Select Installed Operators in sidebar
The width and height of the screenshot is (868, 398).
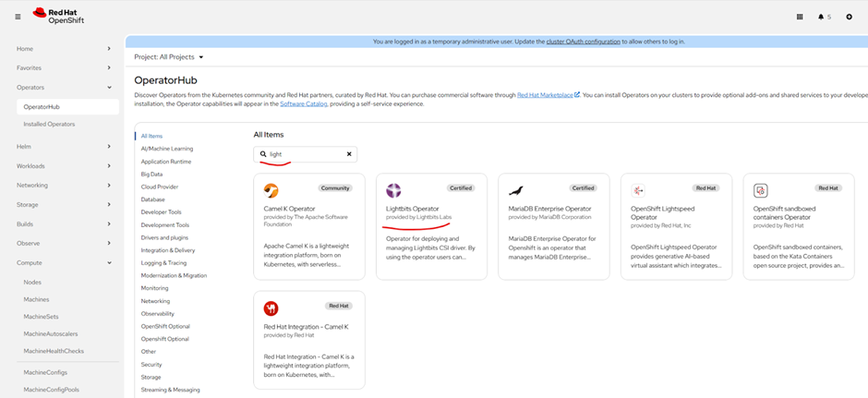click(x=49, y=124)
